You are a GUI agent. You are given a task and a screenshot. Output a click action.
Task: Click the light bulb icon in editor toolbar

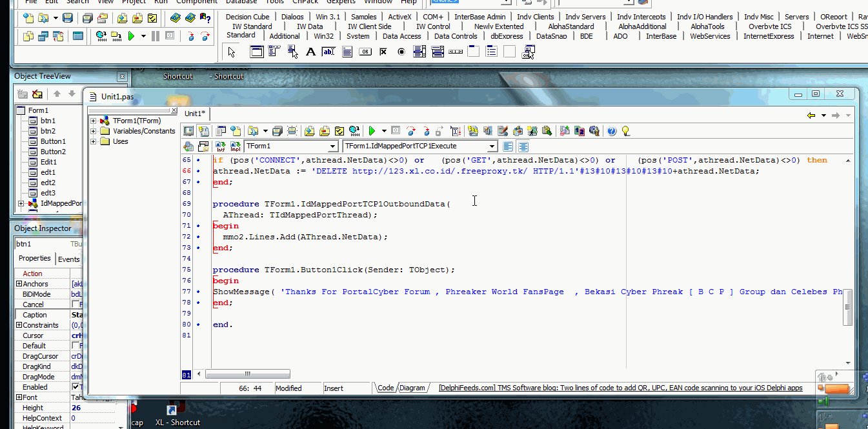[625, 131]
